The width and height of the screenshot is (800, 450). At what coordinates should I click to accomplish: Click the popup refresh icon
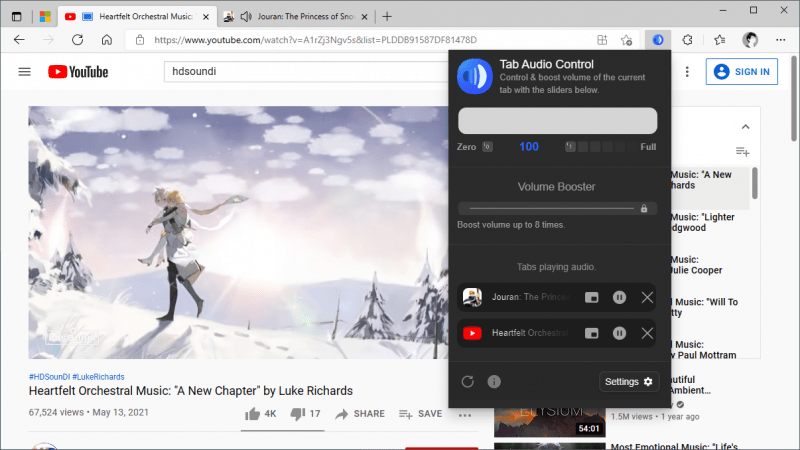coord(467,382)
